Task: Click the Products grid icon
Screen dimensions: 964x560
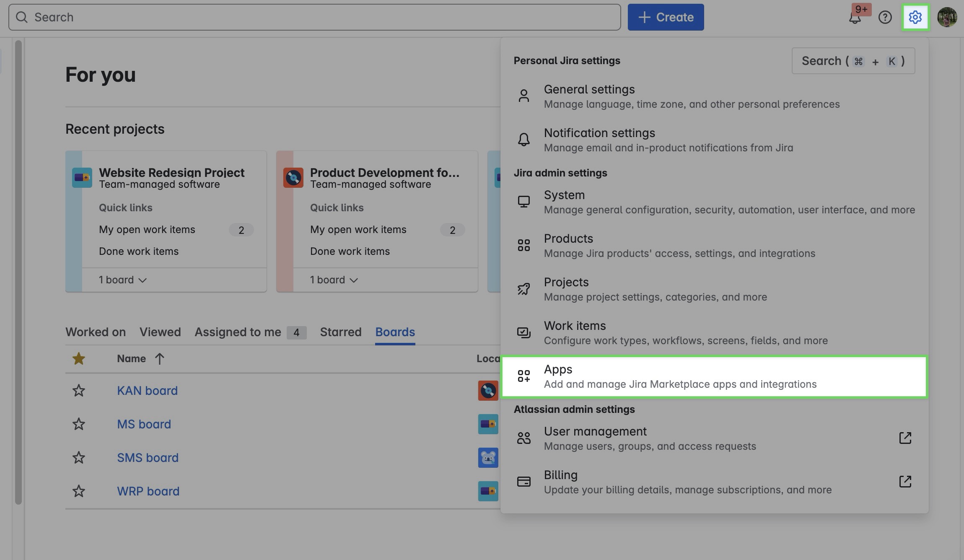Action: coord(523,245)
